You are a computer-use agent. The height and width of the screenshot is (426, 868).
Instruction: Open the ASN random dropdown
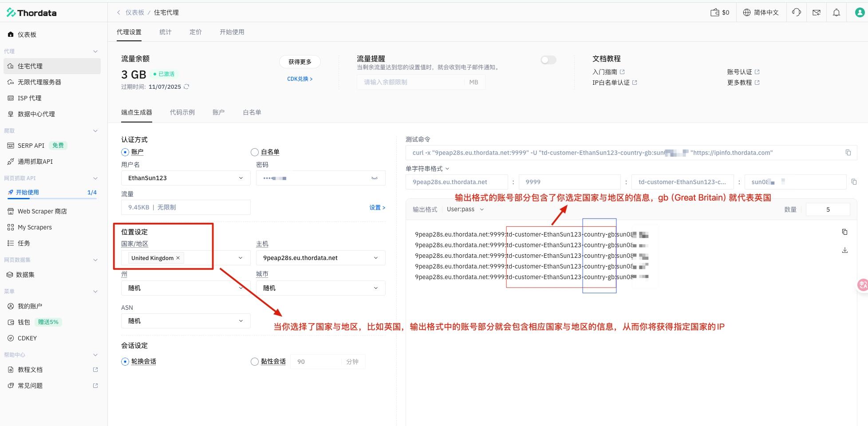pyautogui.click(x=185, y=321)
